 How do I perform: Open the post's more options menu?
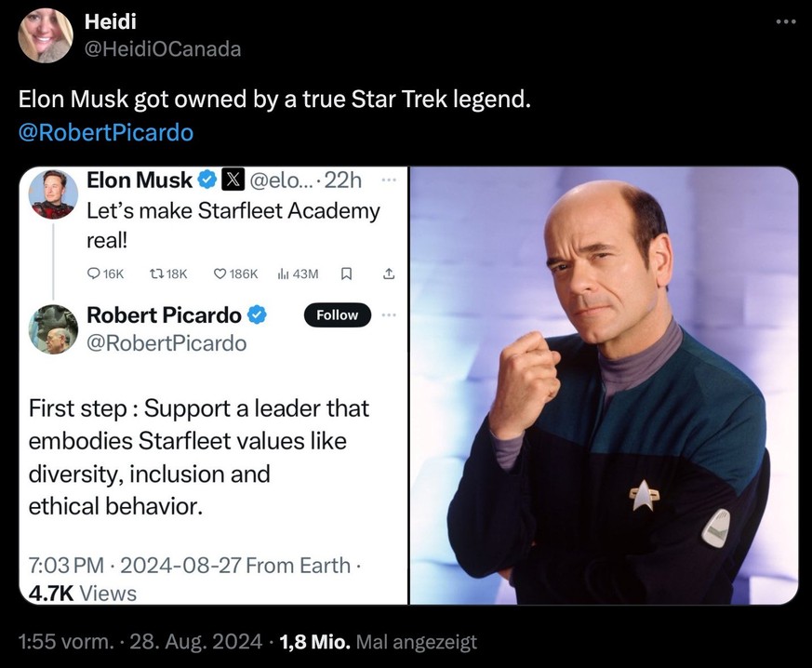(785, 22)
